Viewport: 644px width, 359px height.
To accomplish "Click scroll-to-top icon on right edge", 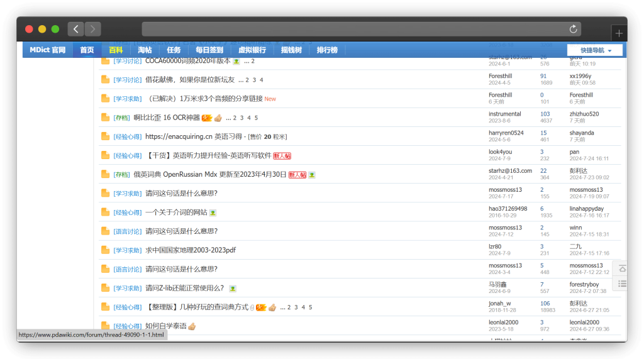I will click(622, 268).
